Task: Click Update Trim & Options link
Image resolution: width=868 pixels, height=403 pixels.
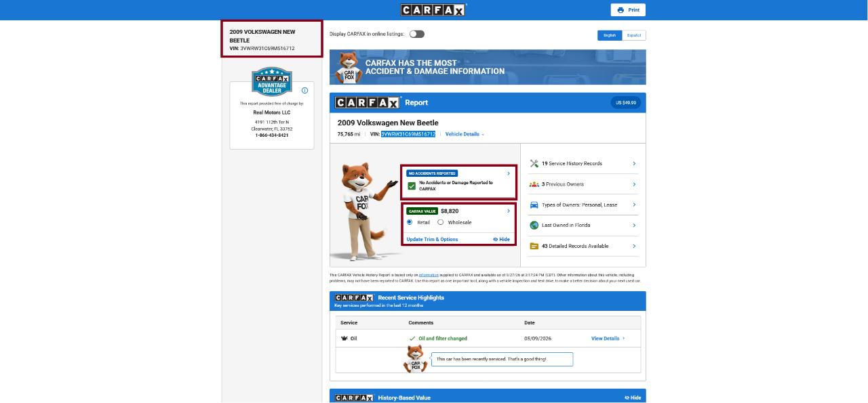Action: pyautogui.click(x=432, y=239)
